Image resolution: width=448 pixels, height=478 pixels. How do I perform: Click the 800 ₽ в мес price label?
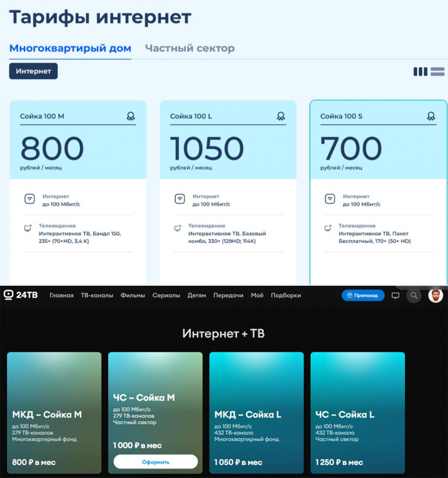click(34, 462)
